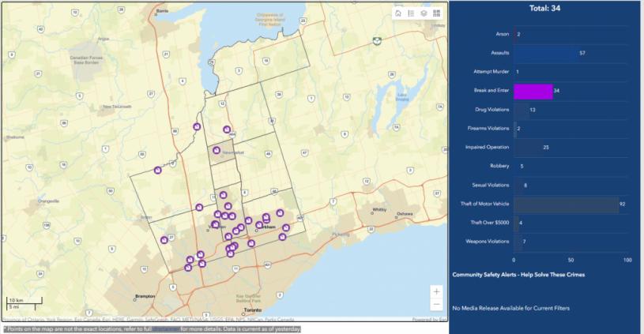Click the Home default extent icon
This screenshot has height=334, width=644.
click(398, 13)
